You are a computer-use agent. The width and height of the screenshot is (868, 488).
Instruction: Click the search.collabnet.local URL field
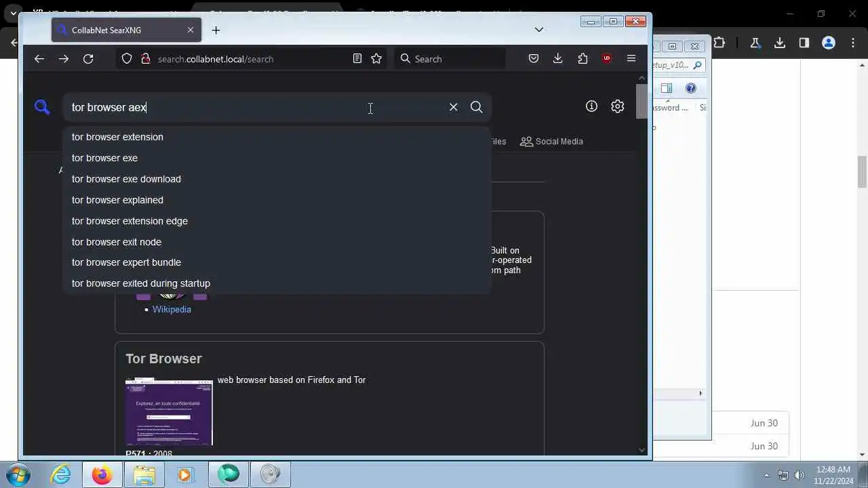pyautogui.click(x=216, y=59)
